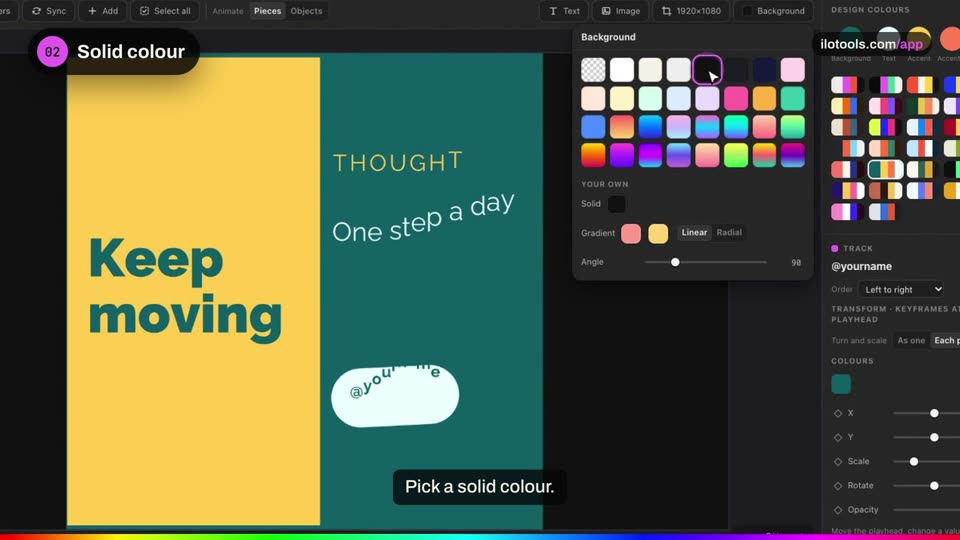Viewport: 960px width, 540px height.
Task: Toggle the Y keyframe diamond
Action: (838, 437)
